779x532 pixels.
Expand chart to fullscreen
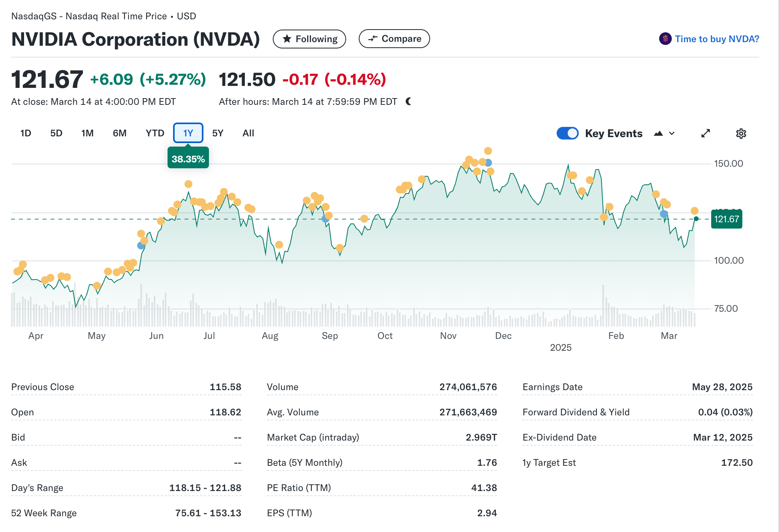[x=705, y=134]
